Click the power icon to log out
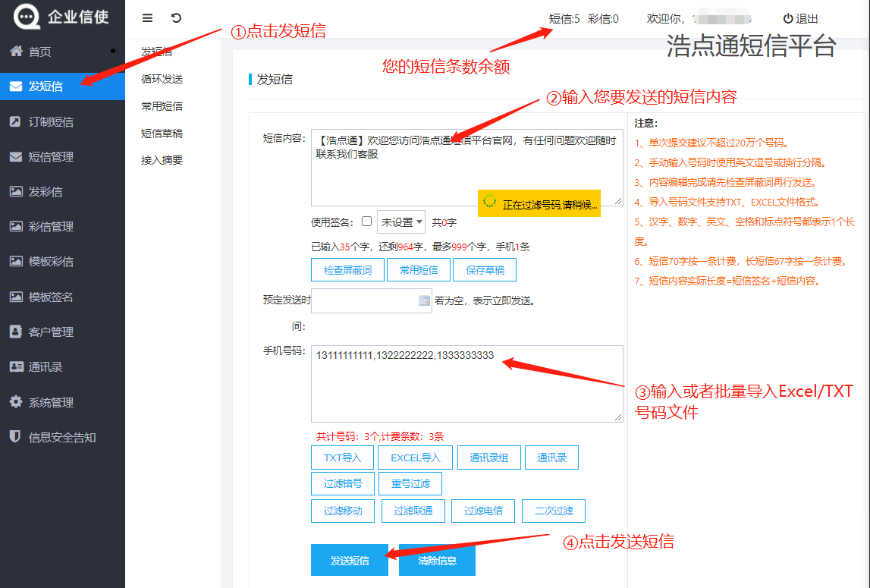This screenshot has height=588, width=870. 788,19
